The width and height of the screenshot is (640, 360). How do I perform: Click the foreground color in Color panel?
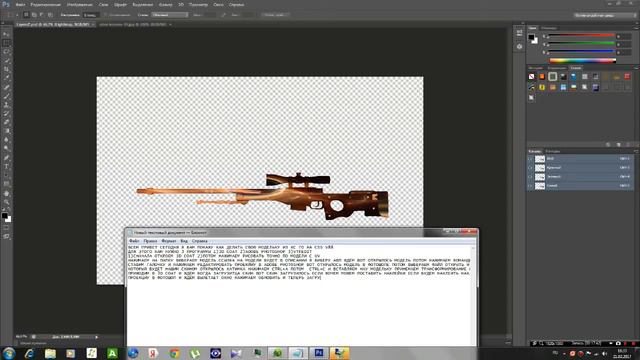(x=531, y=37)
